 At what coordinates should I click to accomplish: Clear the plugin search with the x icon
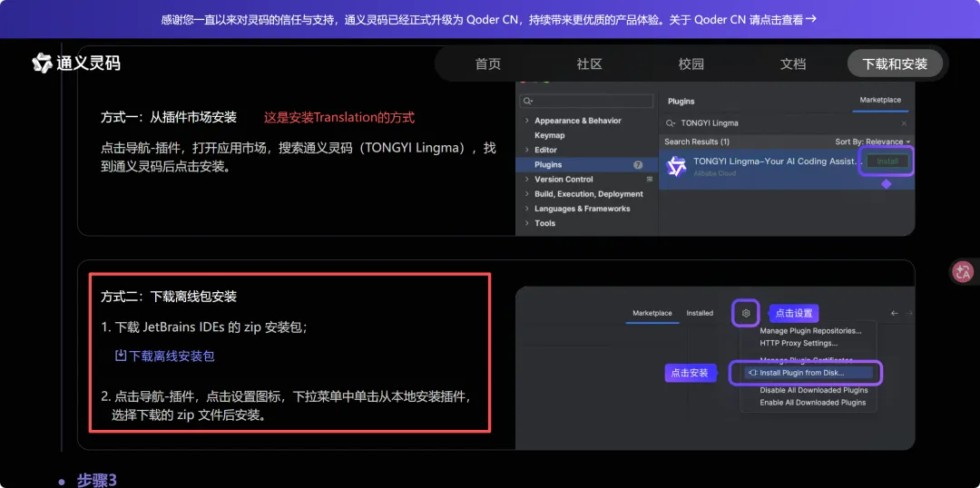pyautogui.click(x=904, y=123)
